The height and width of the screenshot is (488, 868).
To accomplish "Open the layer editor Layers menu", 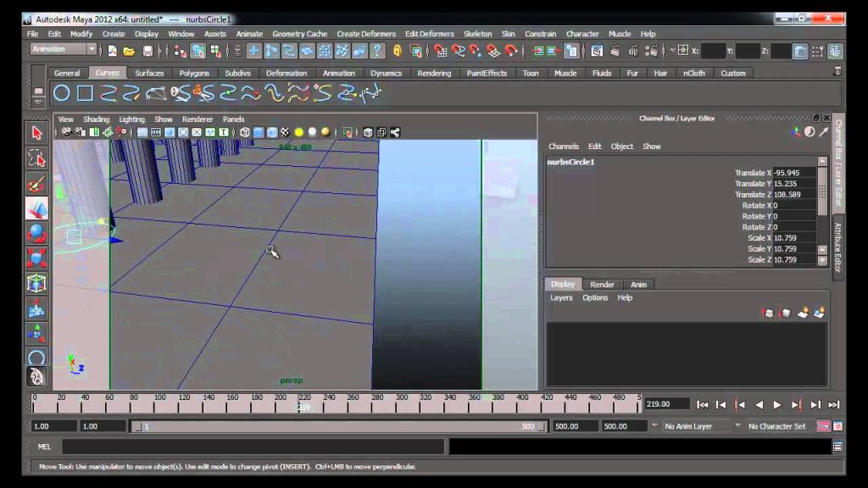I will click(x=561, y=297).
